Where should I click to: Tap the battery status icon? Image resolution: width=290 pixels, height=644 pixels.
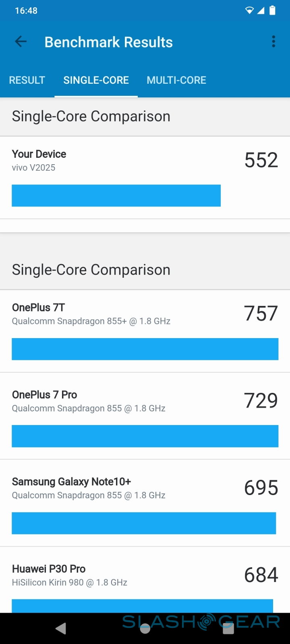tap(273, 10)
